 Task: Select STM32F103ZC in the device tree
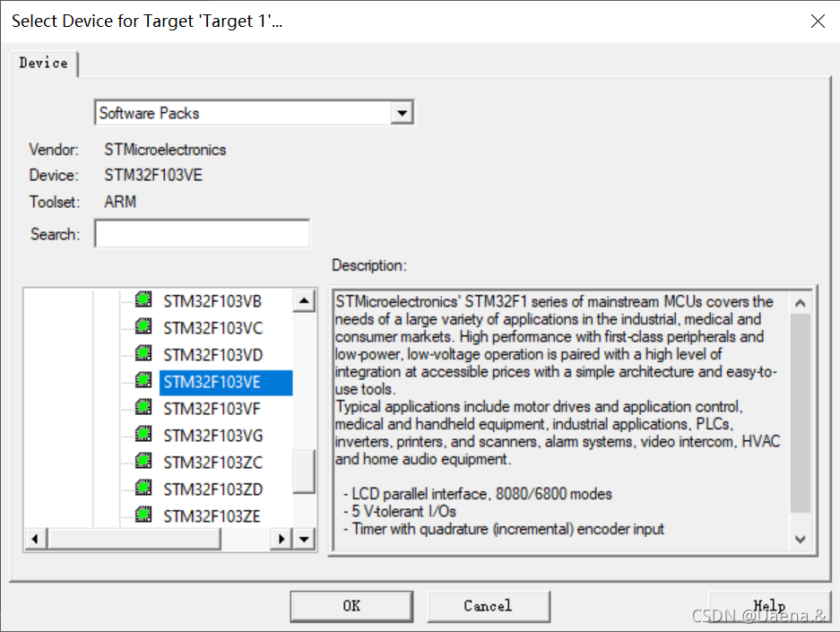(x=213, y=463)
